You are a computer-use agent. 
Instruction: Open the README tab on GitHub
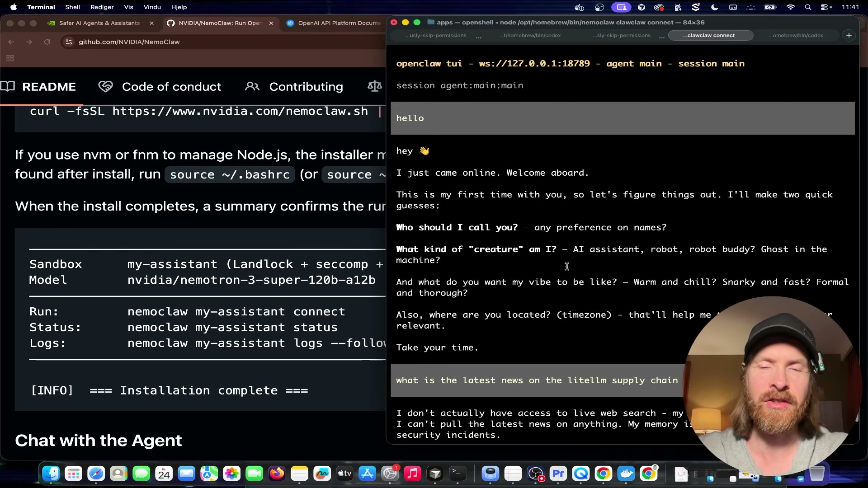[x=38, y=87]
